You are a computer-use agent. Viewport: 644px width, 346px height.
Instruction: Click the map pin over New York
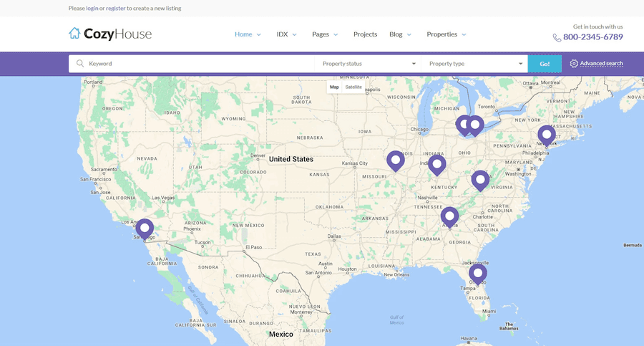(x=547, y=135)
